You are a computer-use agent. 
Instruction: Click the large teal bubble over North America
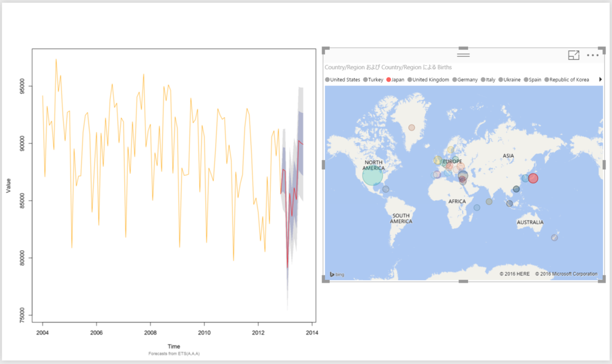(x=373, y=176)
